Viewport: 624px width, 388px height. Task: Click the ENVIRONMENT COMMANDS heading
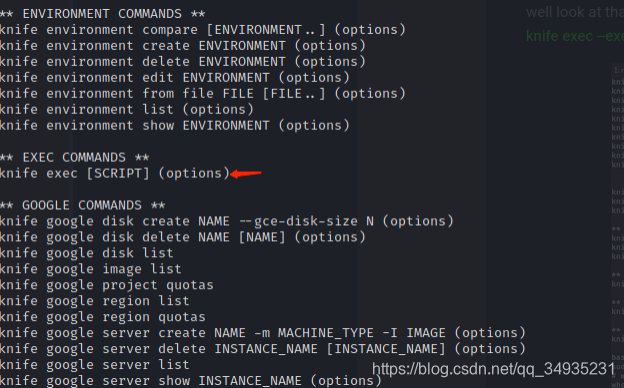click(x=102, y=14)
